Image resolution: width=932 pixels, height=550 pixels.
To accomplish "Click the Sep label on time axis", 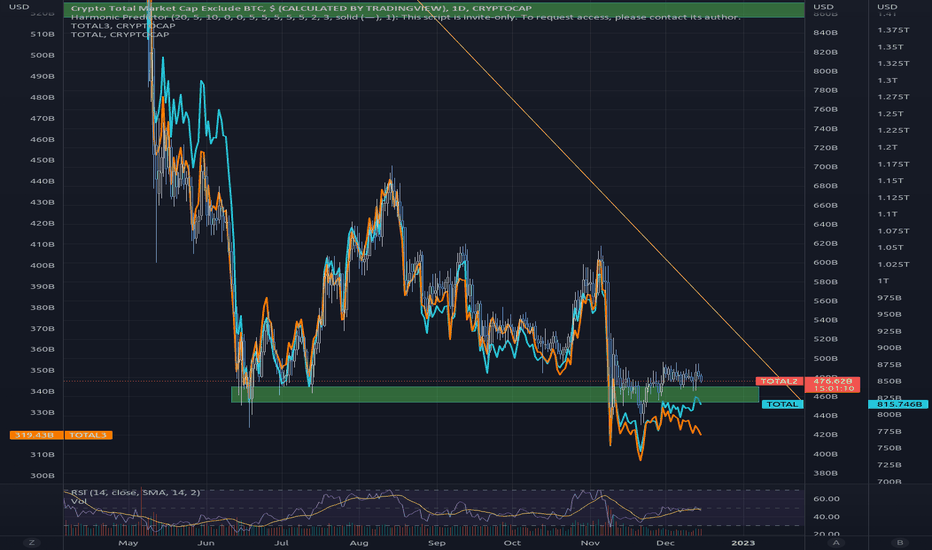I will point(436,543).
